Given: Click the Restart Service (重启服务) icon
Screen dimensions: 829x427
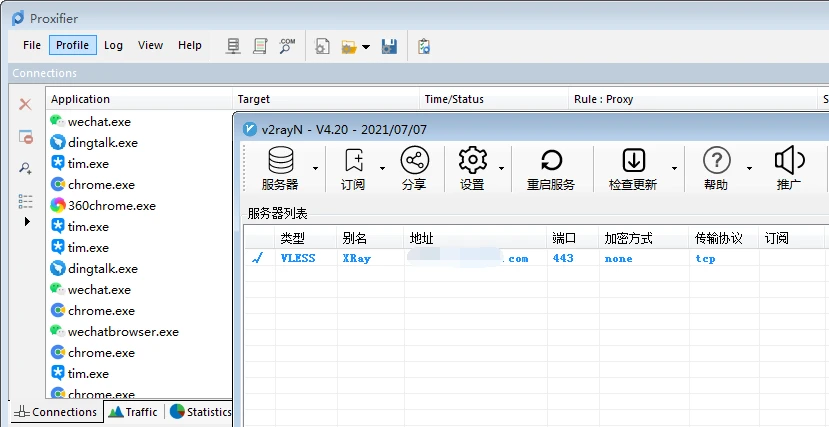Looking at the screenshot, I should (x=551, y=160).
